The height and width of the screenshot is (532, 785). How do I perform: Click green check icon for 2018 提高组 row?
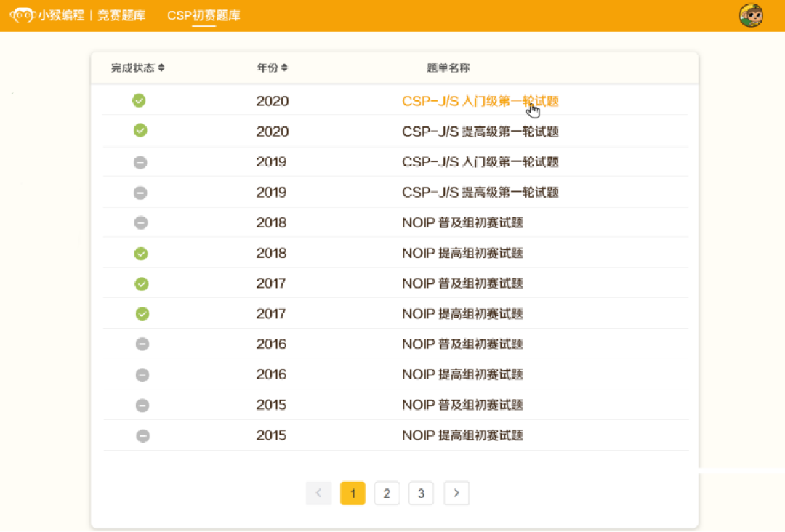(x=141, y=253)
